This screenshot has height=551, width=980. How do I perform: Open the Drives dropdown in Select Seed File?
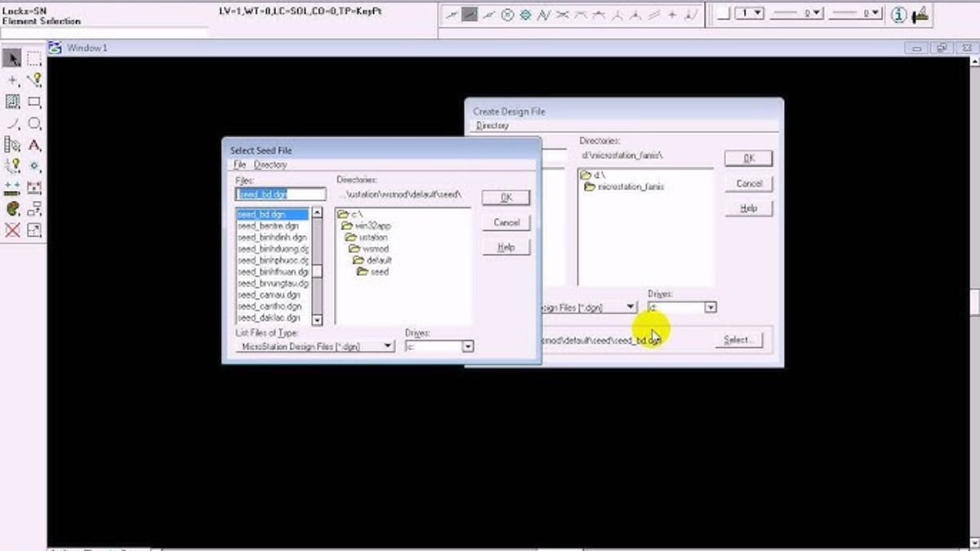coord(468,346)
